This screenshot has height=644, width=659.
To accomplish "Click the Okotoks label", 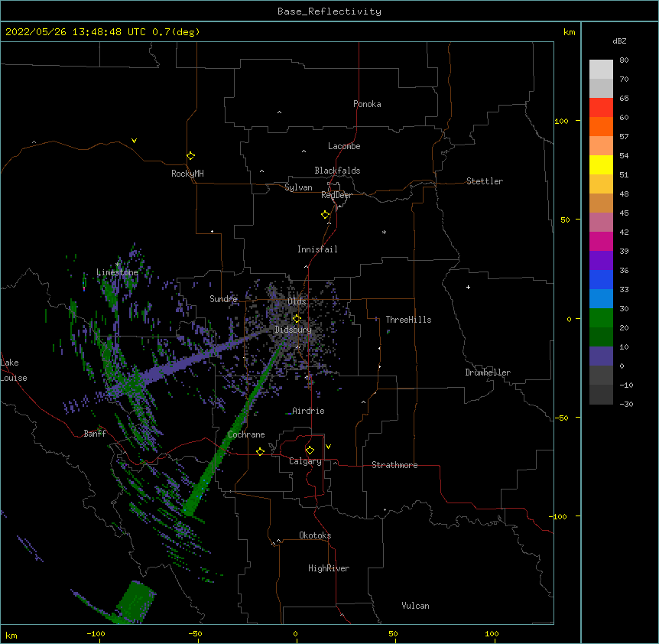I will pyautogui.click(x=315, y=535).
